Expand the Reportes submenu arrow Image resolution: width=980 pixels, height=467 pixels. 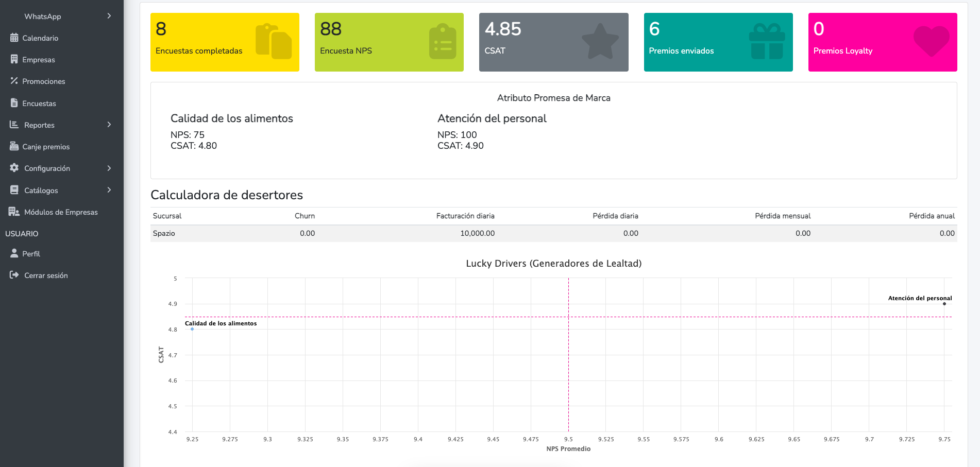pyautogui.click(x=109, y=125)
